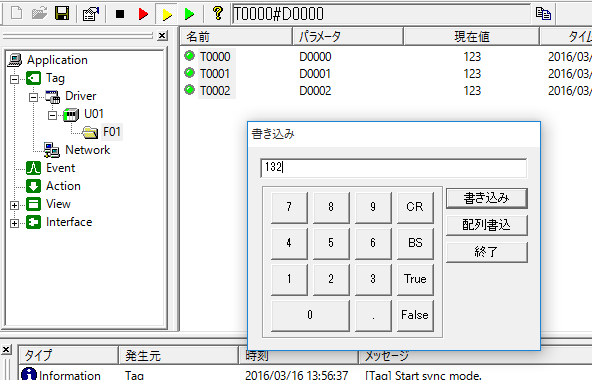
Task: Click the black Stop square button
Action: pos(120,14)
